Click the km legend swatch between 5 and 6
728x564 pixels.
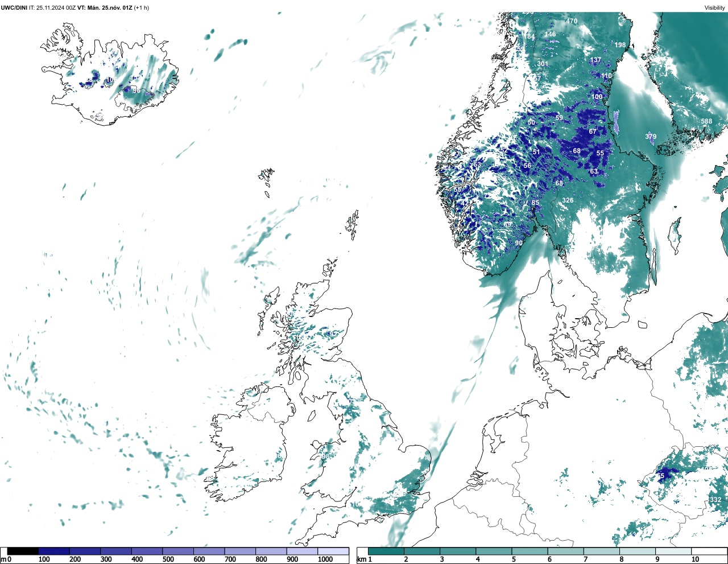[x=530, y=551]
